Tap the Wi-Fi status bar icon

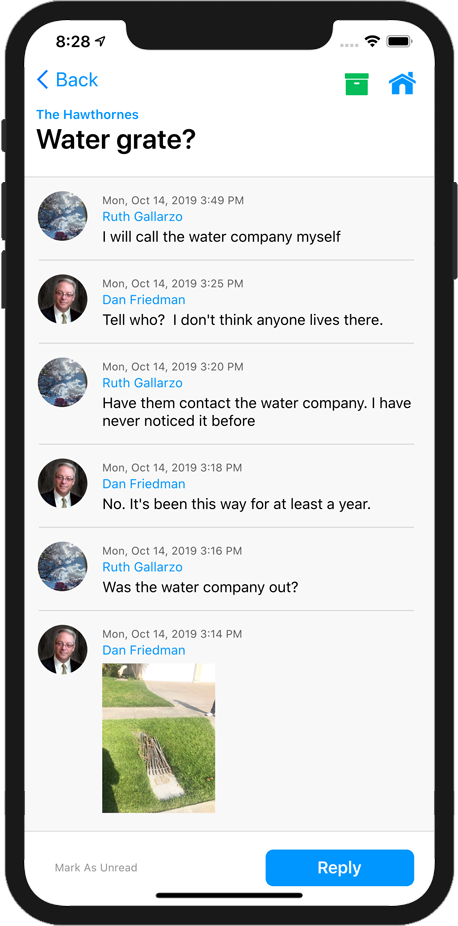point(372,41)
